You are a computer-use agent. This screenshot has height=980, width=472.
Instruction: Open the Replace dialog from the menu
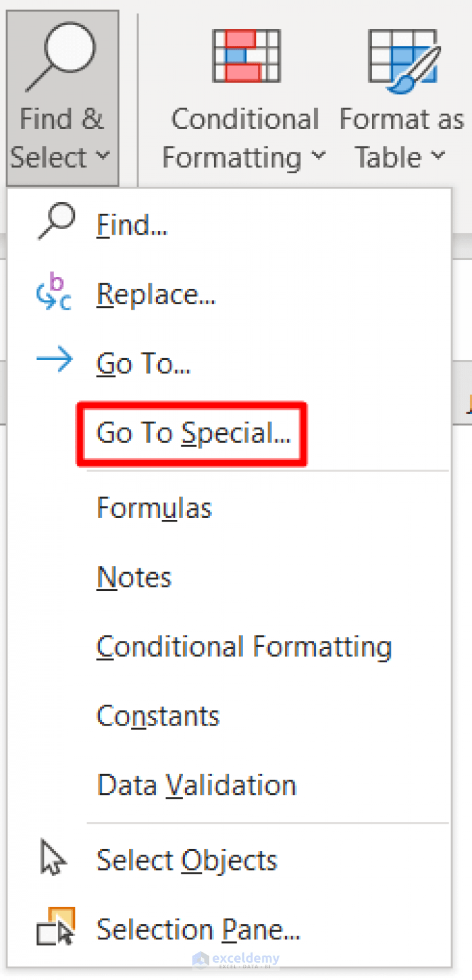pyautogui.click(x=156, y=294)
